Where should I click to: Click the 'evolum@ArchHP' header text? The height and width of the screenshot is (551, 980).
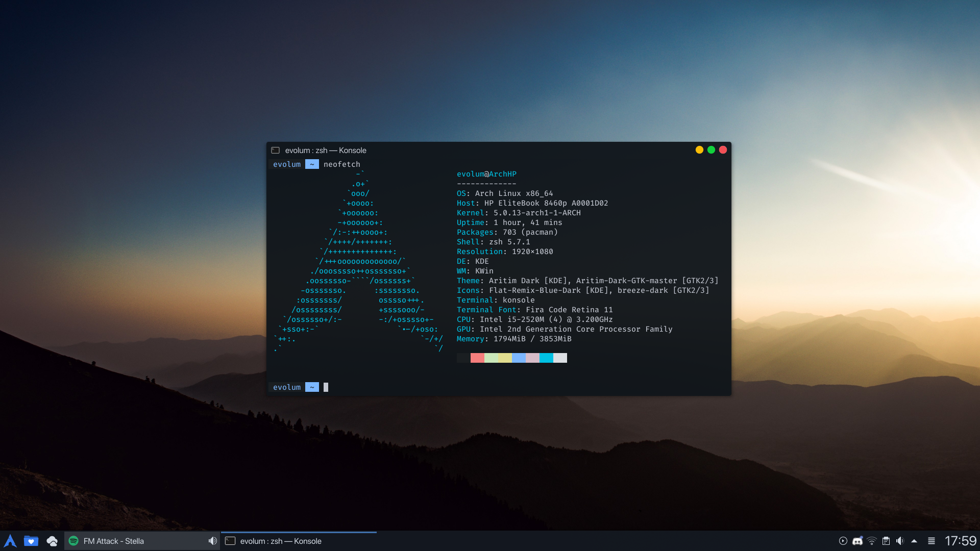pos(486,174)
